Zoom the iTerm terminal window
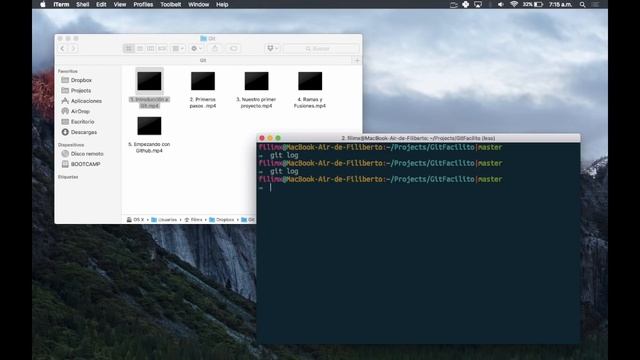 [278, 138]
